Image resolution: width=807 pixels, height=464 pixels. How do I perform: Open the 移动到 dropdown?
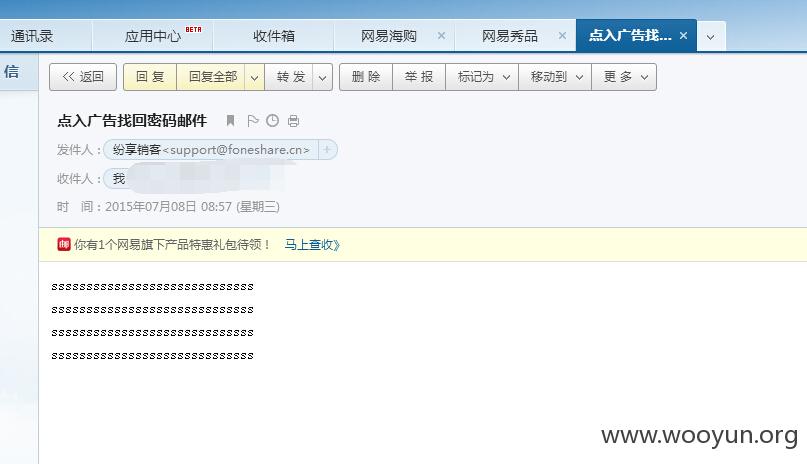coord(555,77)
